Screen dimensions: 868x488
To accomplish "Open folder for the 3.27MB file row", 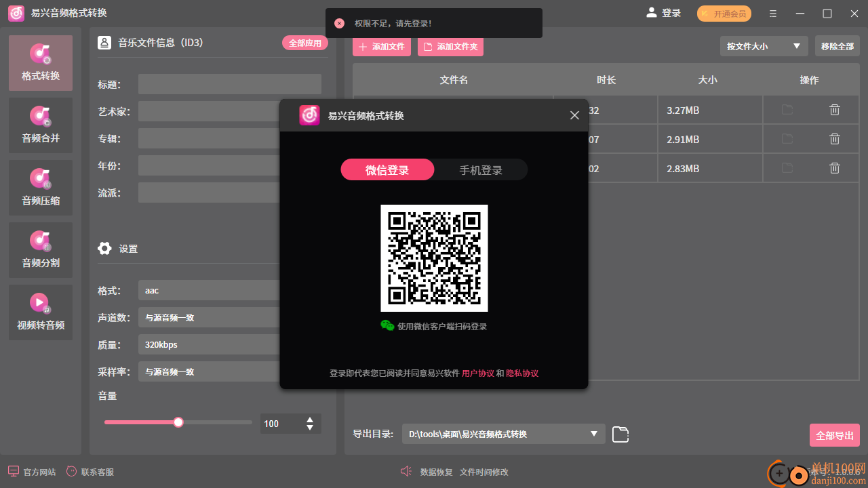I will [x=787, y=110].
